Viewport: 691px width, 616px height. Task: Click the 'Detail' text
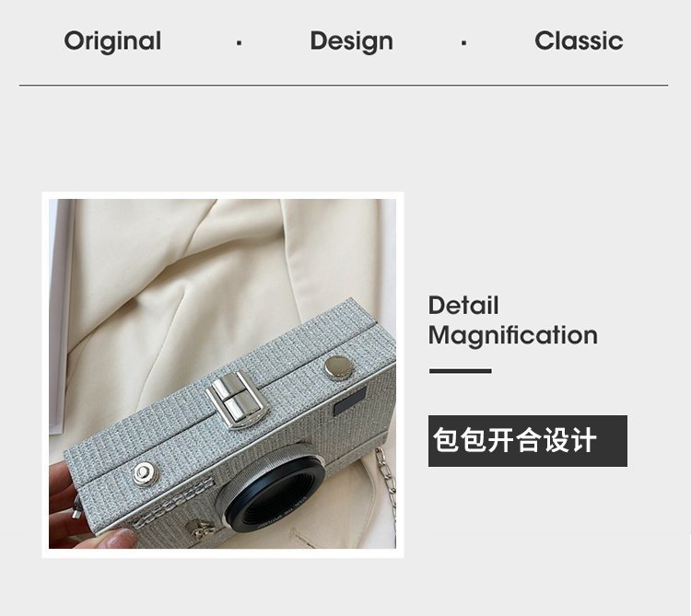click(463, 305)
